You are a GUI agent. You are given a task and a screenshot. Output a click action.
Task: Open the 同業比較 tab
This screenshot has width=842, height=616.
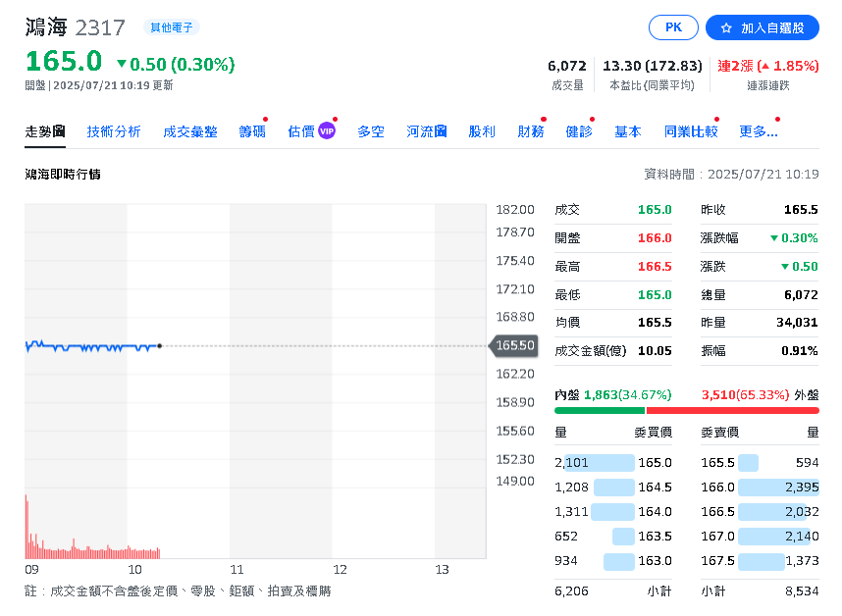point(691,131)
